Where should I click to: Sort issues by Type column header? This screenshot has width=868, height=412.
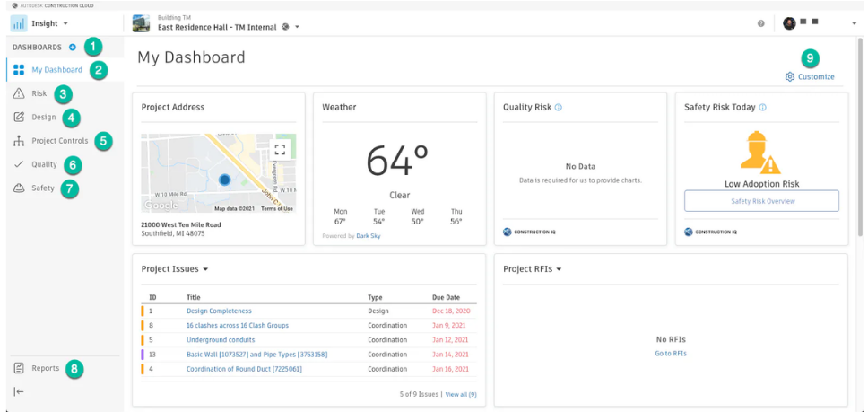point(375,297)
